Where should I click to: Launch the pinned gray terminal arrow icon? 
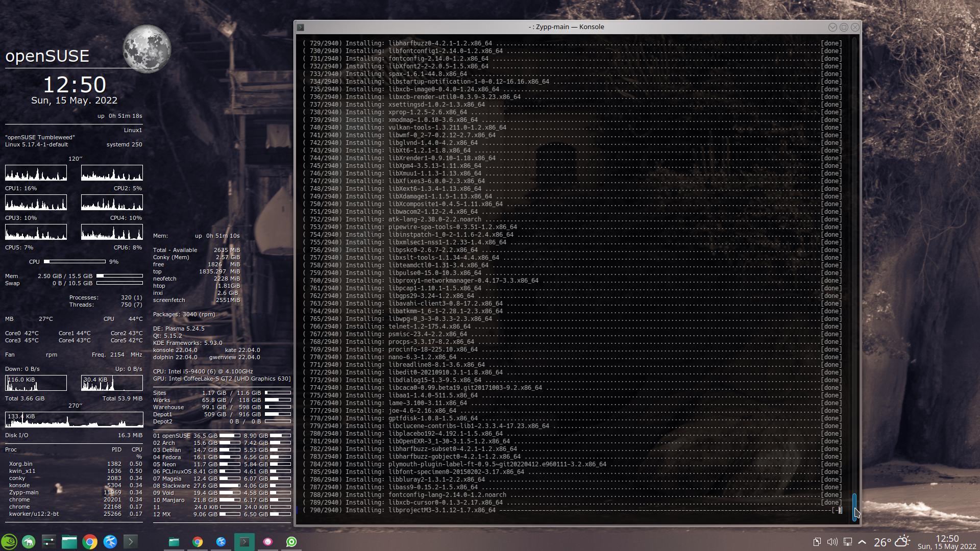pos(130,542)
